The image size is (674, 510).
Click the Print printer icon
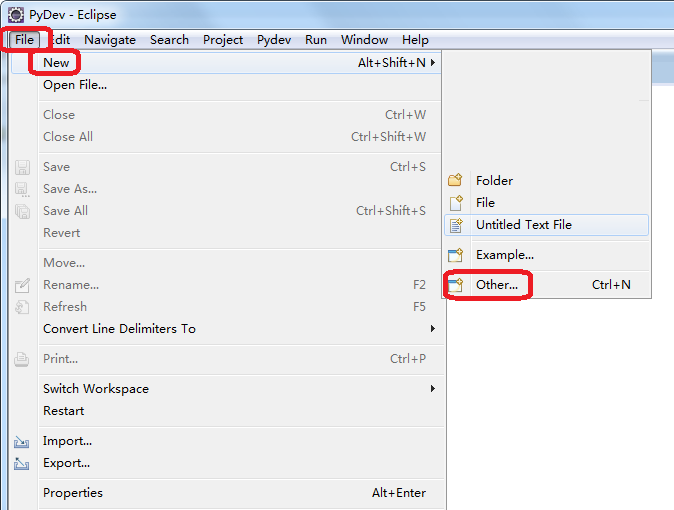coord(21,359)
